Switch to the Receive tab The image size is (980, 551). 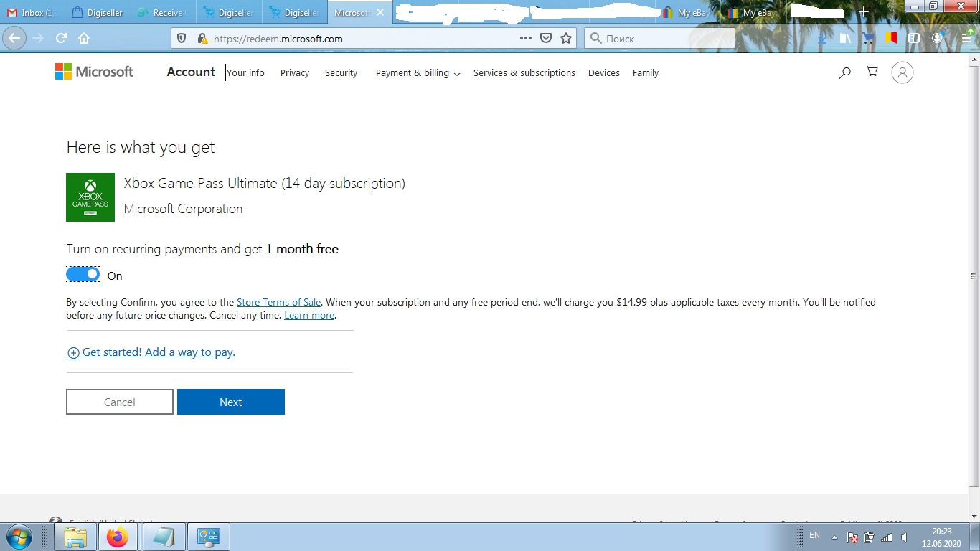162,12
